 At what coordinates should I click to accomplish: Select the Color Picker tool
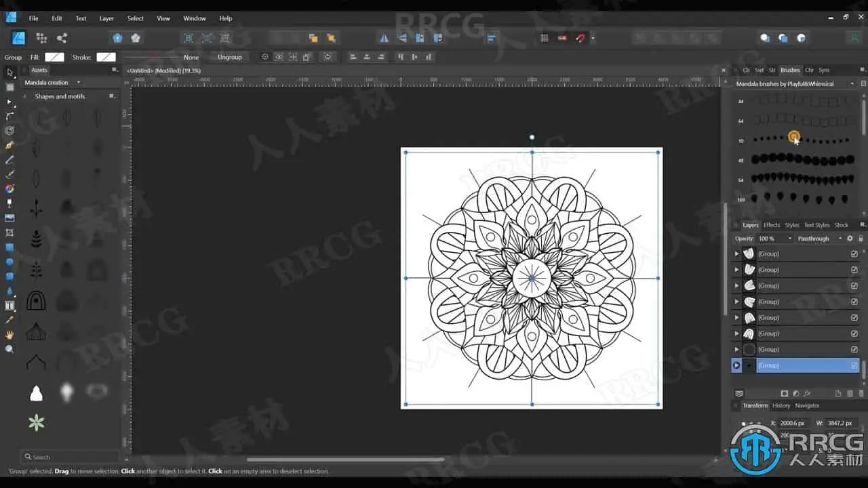(9, 320)
